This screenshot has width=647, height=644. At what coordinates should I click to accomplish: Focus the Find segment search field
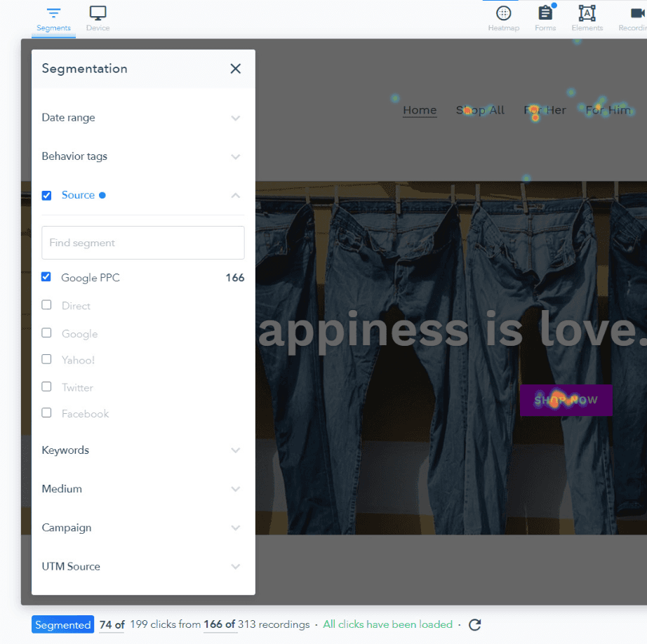coord(142,243)
